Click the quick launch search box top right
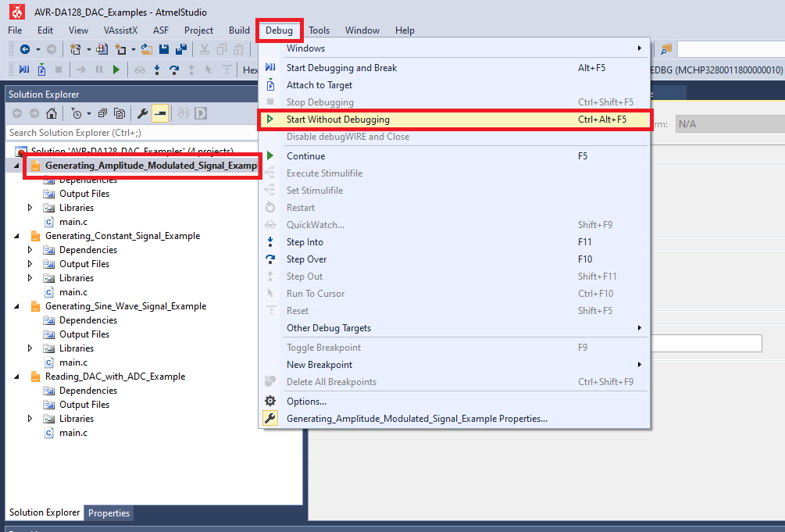Image resolution: width=785 pixels, height=532 pixels. coord(731,49)
